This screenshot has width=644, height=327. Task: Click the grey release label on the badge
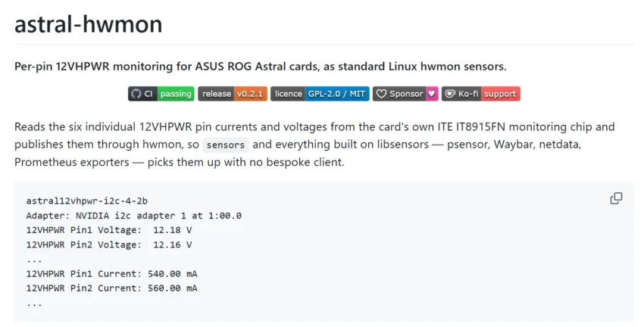click(216, 94)
